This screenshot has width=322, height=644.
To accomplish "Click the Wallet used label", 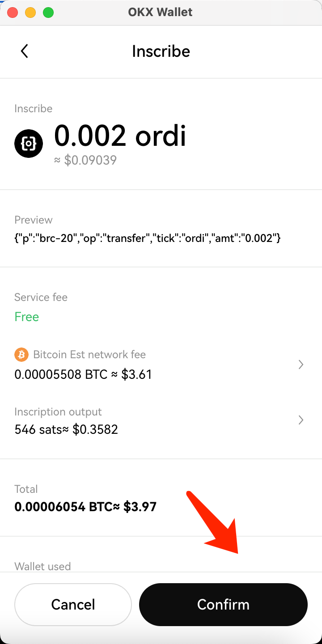I will [42, 566].
